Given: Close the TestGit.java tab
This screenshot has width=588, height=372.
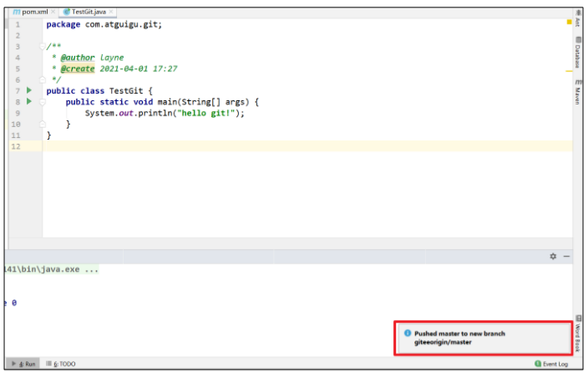Looking at the screenshot, I should pyautogui.click(x=111, y=12).
